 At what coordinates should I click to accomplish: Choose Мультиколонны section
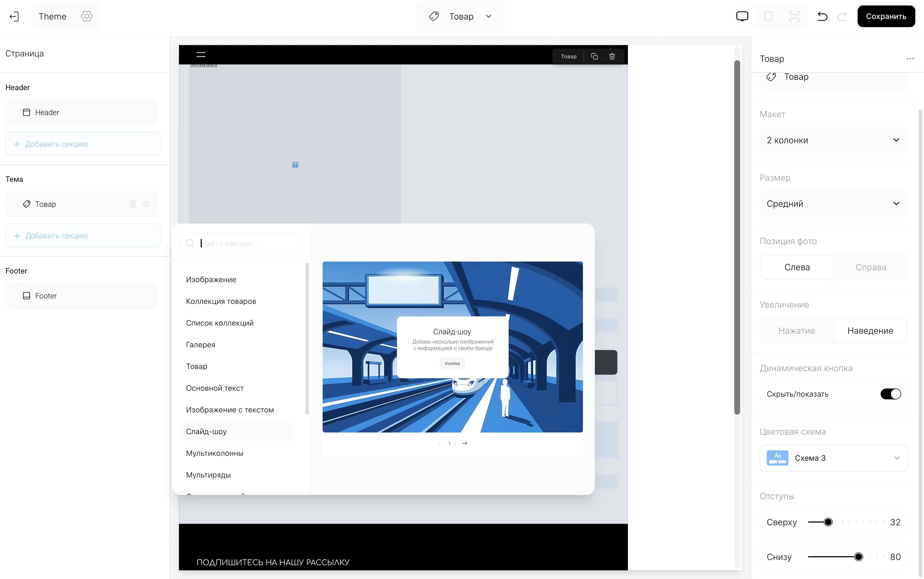tap(237, 453)
